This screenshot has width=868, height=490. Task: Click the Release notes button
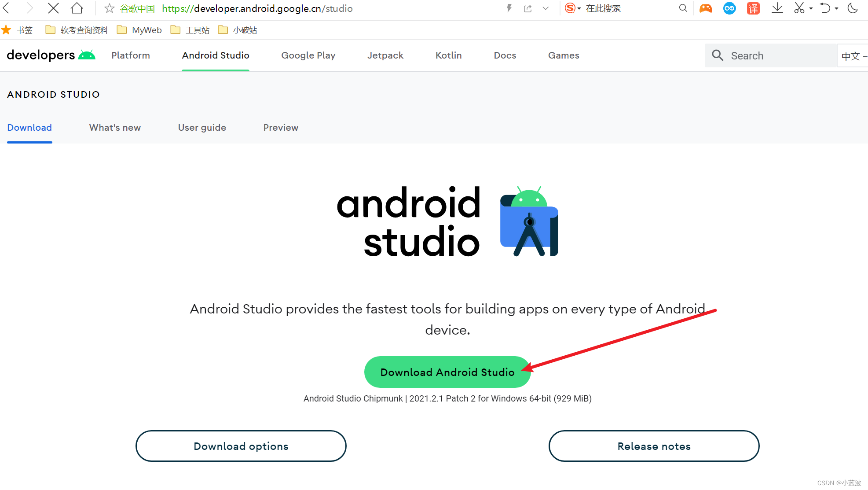[x=654, y=446]
